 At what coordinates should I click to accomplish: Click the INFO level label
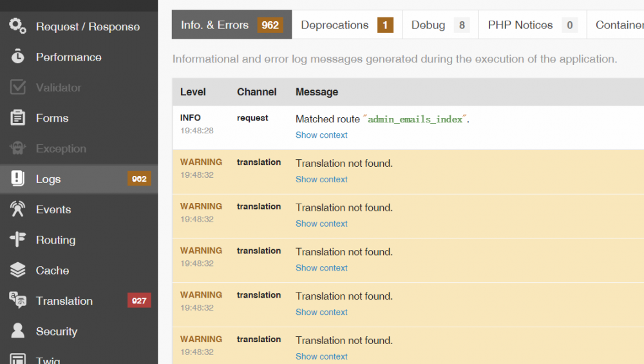point(190,117)
